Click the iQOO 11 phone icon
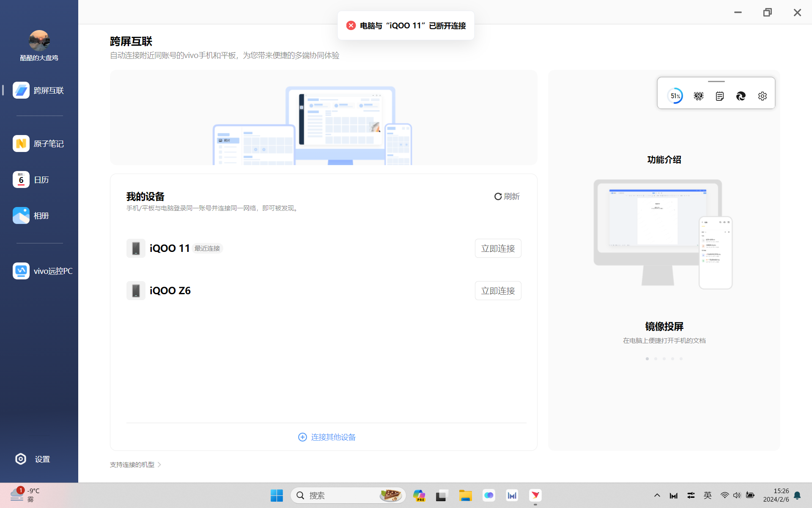812x508 pixels. tap(136, 248)
